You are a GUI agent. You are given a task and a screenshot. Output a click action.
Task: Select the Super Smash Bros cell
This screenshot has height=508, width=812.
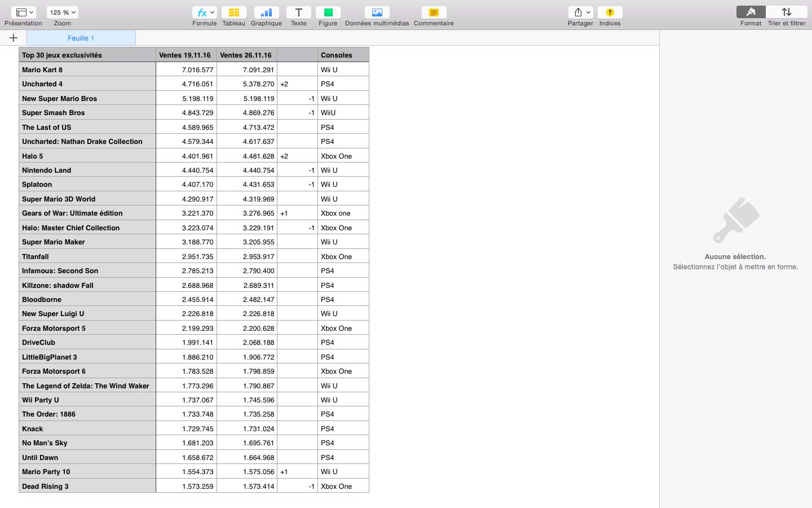click(x=87, y=112)
